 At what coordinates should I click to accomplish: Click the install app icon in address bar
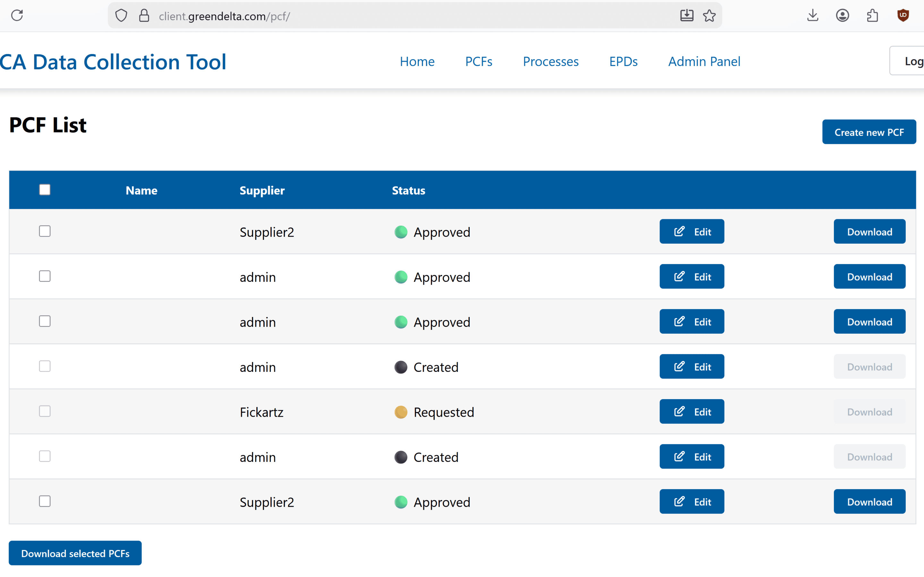[687, 16]
